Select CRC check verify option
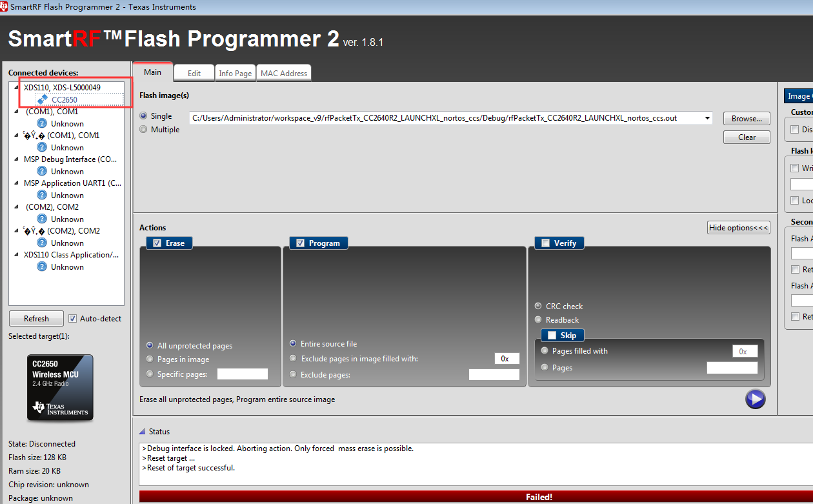 [x=538, y=306]
